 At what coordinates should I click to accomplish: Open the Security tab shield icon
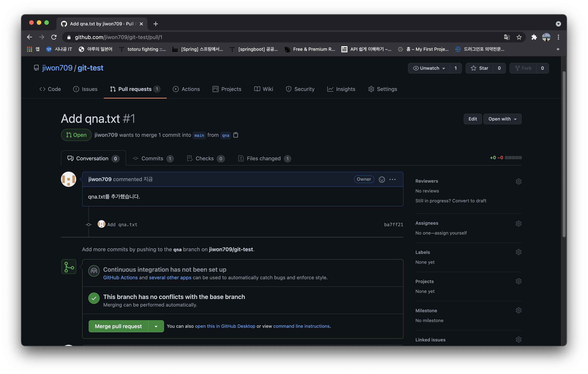point(289,89)
